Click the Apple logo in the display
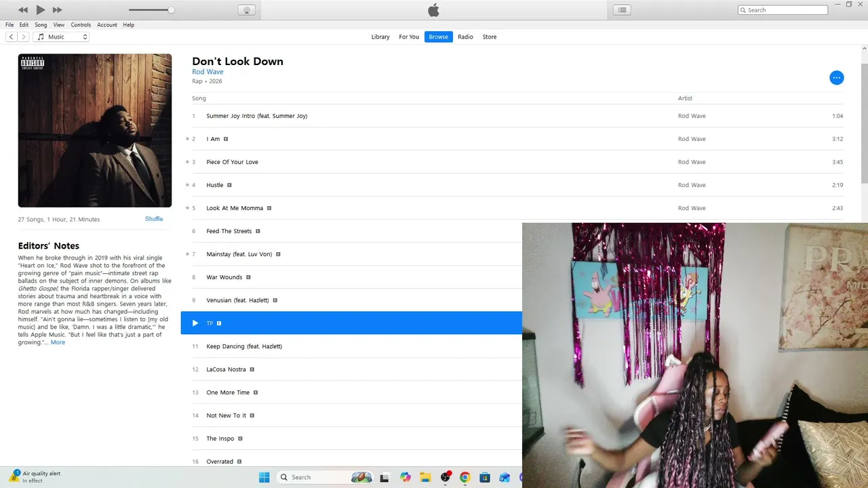Screen dimensions: 868x488 point(434,10)
